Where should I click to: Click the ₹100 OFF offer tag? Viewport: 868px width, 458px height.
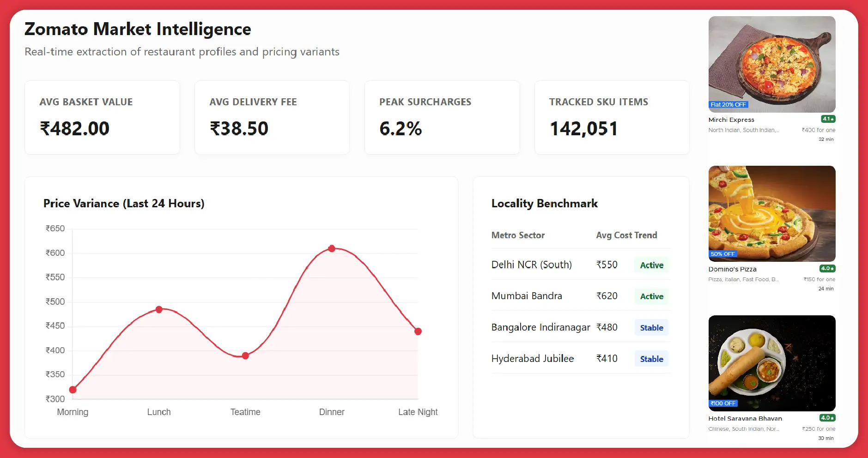point(723,404)
